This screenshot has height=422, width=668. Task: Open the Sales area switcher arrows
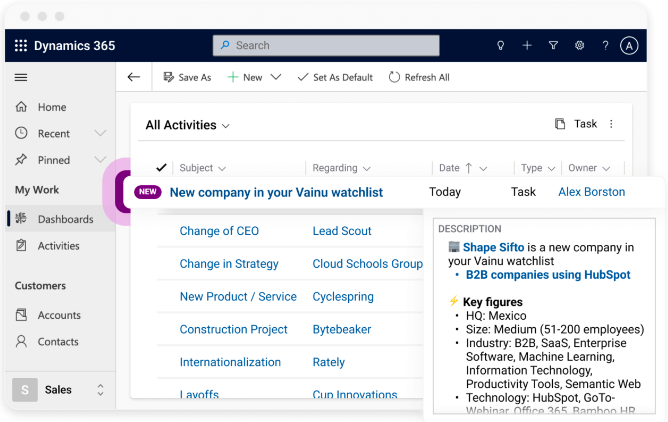(101, 390)
